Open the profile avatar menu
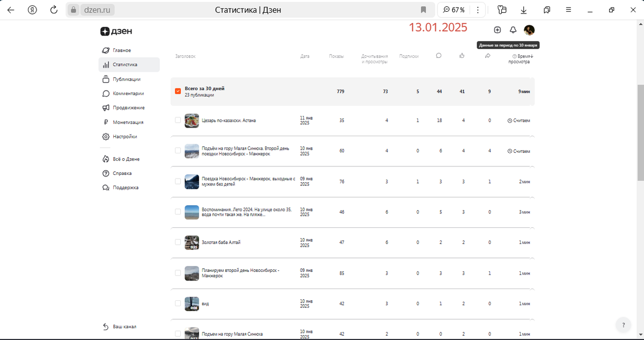The width and height of the screenshot is (644, 340). pos(529,30)
